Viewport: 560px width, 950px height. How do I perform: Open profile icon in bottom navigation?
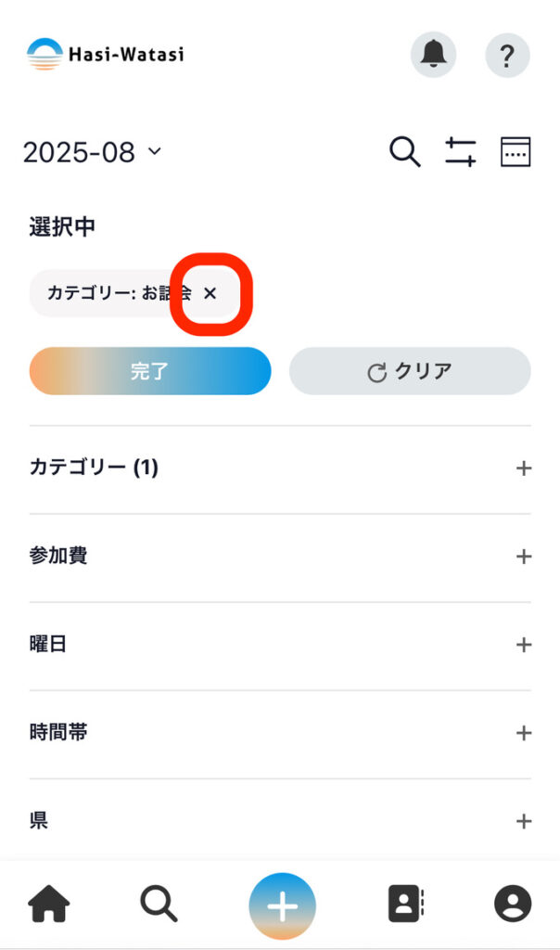513,904
